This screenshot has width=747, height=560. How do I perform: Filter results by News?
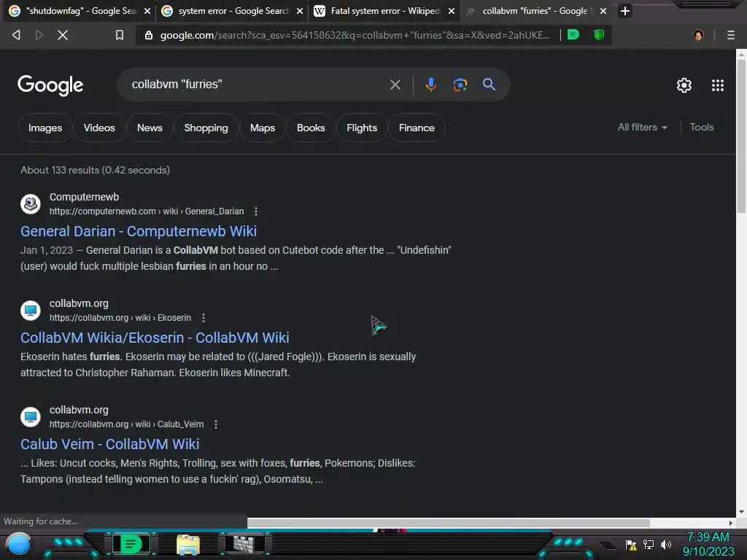pyautogui.click(x=150, y=128)
